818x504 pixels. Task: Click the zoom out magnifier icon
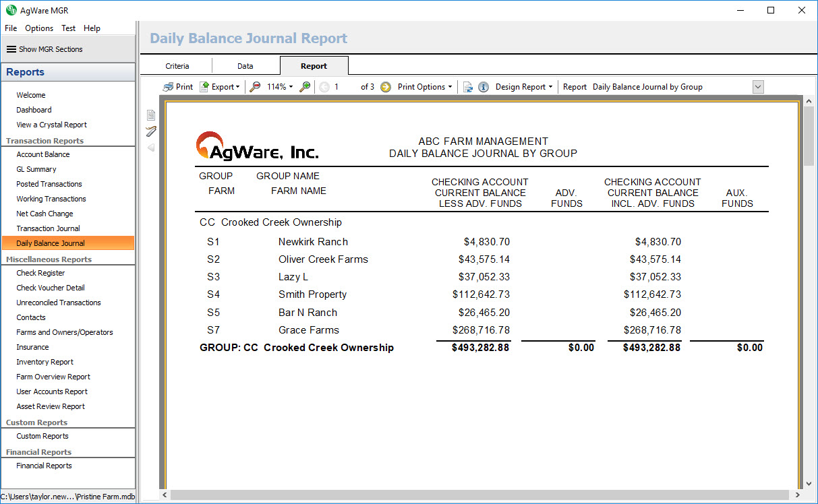click(255, 87)
